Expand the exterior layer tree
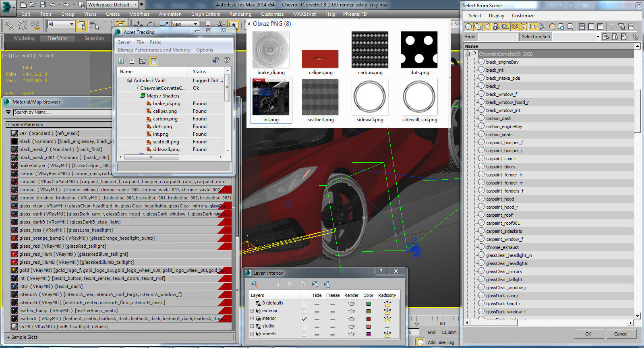This screenshot has height=348, width=644. point(252,311)
